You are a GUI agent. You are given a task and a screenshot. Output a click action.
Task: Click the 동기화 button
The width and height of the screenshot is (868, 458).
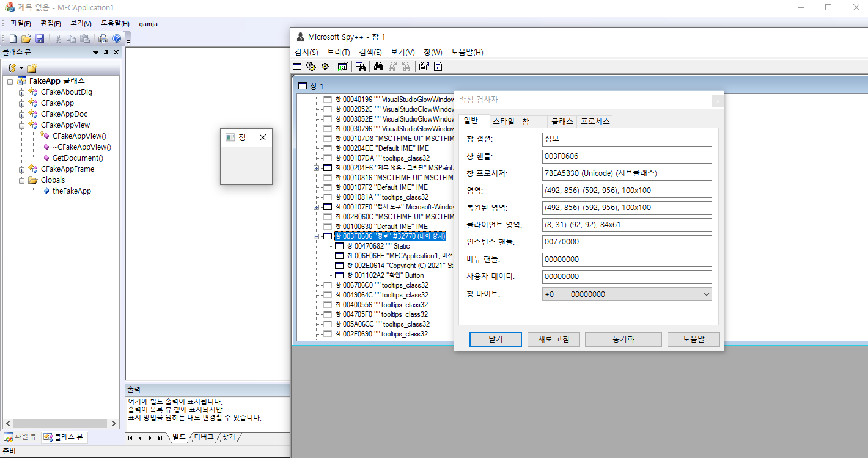point(623,340)
